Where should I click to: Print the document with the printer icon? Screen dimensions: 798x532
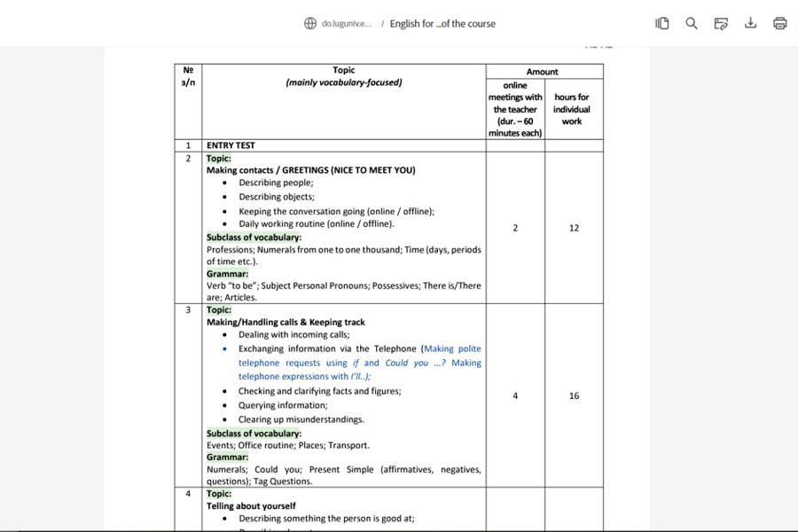click(779, 24)
